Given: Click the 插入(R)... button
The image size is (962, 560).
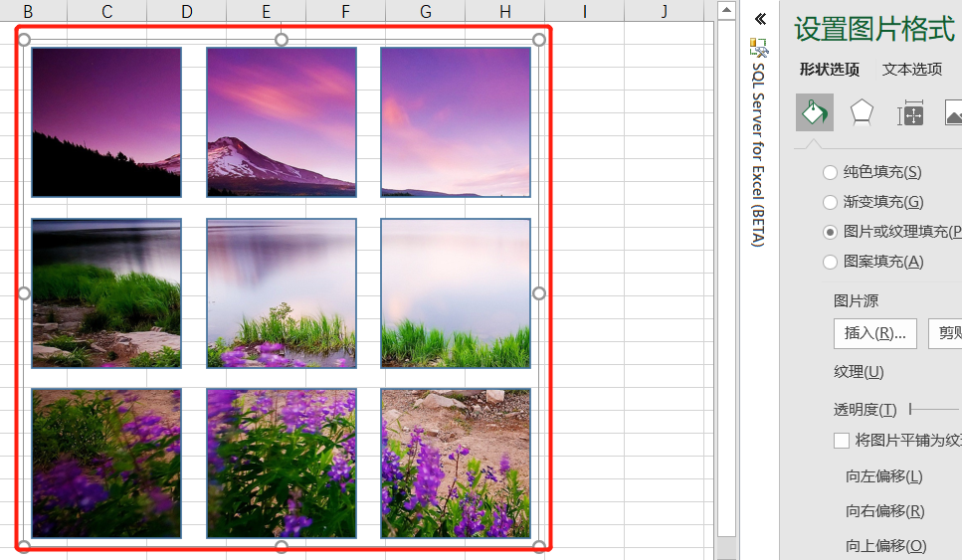Looking at the screenshot, I should tap(874, 333).
